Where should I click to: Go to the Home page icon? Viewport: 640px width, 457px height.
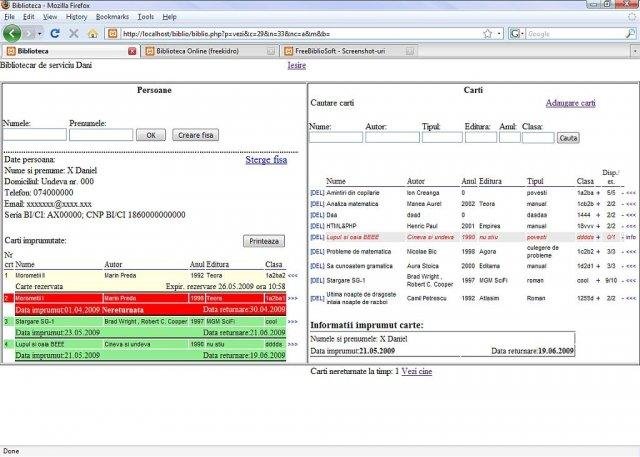pos(93,33)
